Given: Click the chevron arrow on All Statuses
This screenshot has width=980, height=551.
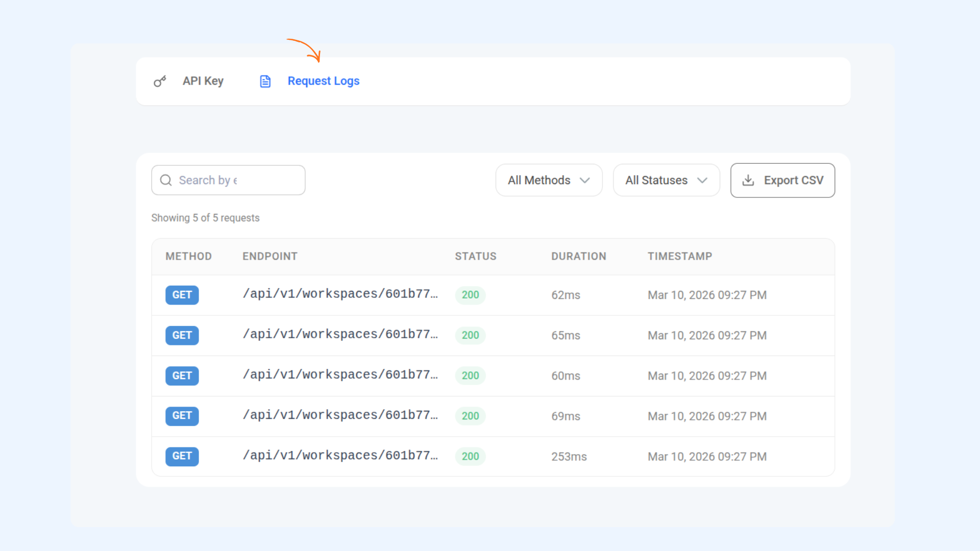Looking at the screenshot, I should [x=702, y=180].
